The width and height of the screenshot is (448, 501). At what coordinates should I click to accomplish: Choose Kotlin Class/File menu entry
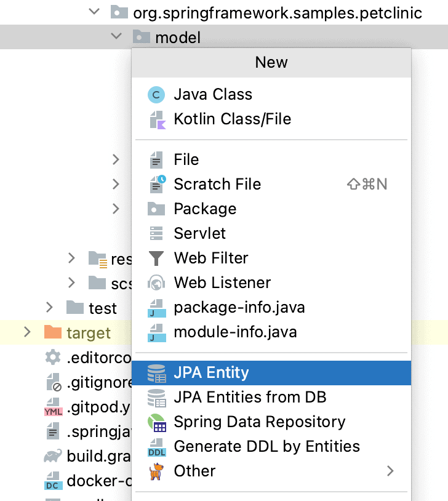coord(271,119)
